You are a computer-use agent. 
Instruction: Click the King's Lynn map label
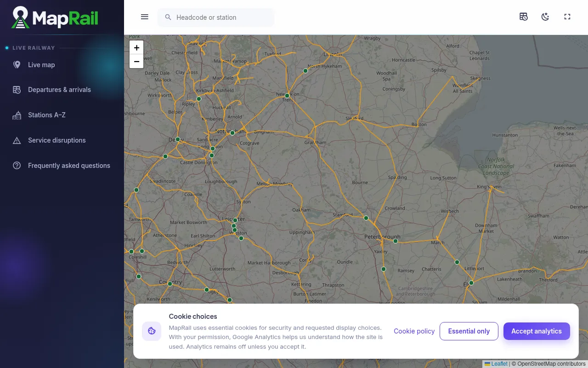tap(489, 187)
